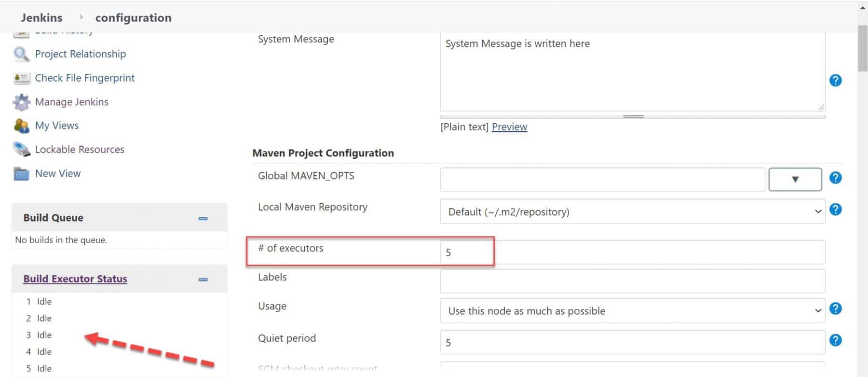Open help for System Message
Image resolution: width=868 pixels, height=377 pixels.
pyautogui.click(x=835, y=80)
